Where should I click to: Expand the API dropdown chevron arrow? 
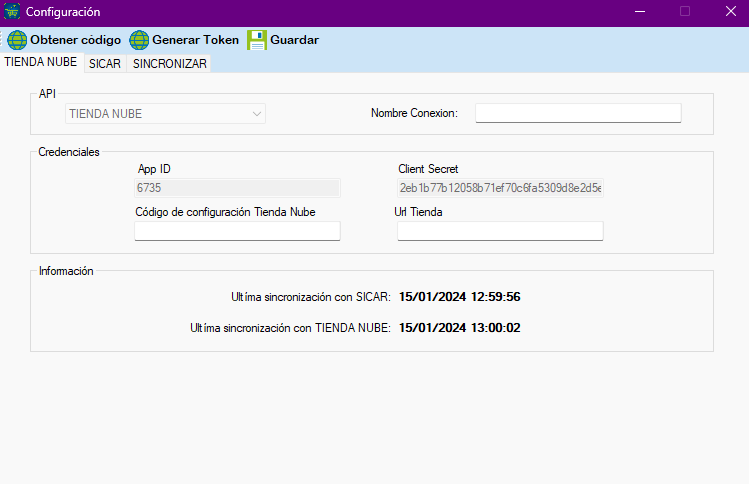pyautogui.click(x=257, y=114)
